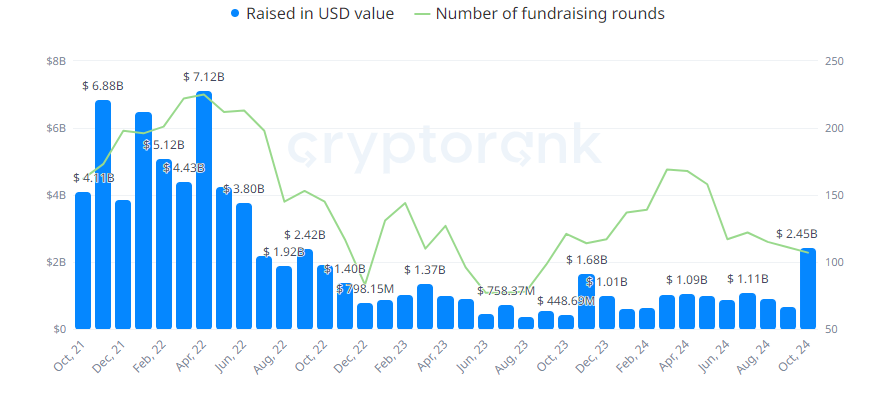Toggle the 'Raised in USD value' legend item
The width and height of the screenshot is (885, 412).
click(312, 14)
